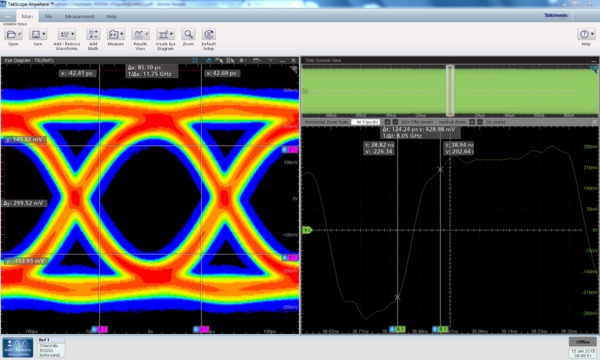Click the chevron collapse icon in Eye Diagram header
The width and height of the screenshot is (600, 360).
coord(271,60)
